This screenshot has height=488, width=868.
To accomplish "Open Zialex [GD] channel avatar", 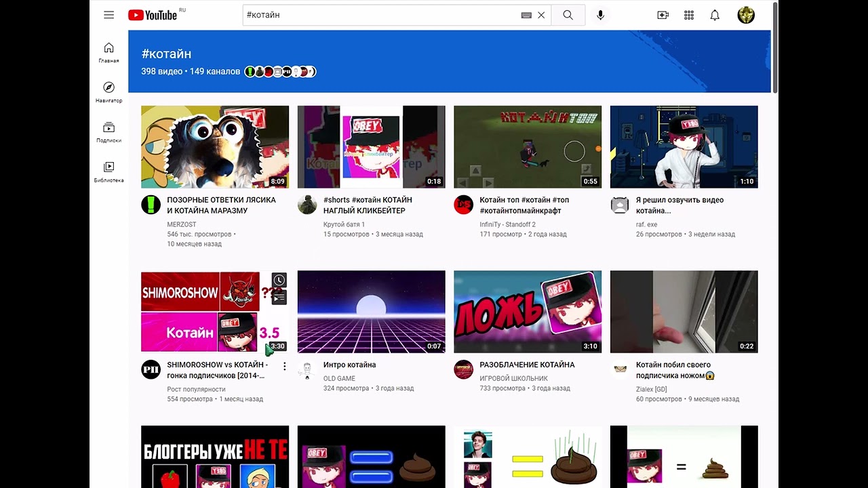I will click(x=620, y=369).
